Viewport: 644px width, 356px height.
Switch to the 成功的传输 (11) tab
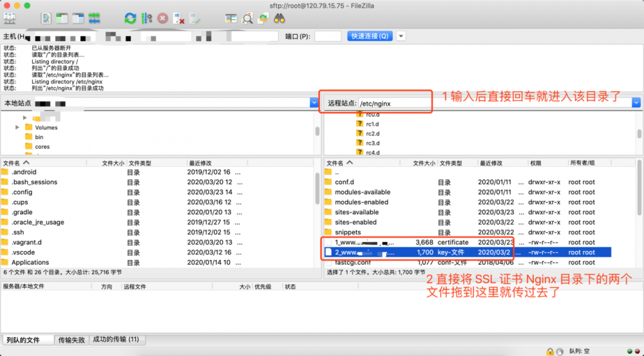(x=116, y=339)
